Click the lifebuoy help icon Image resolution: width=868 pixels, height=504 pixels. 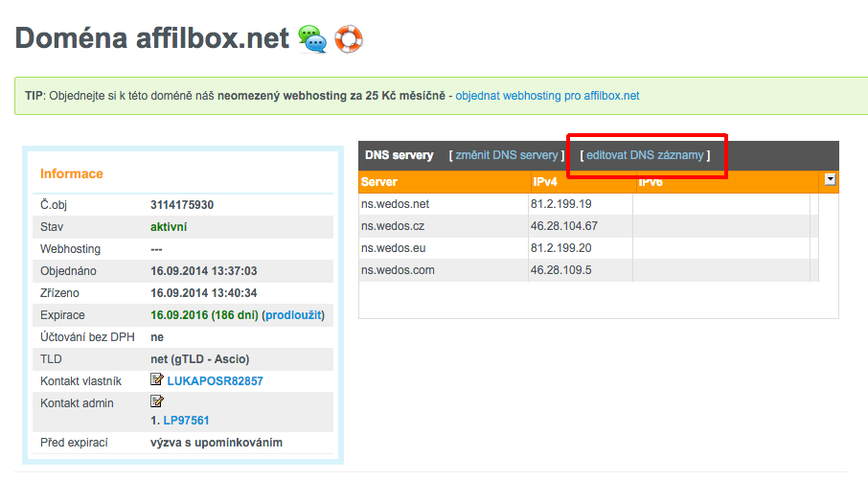point(349,39)
